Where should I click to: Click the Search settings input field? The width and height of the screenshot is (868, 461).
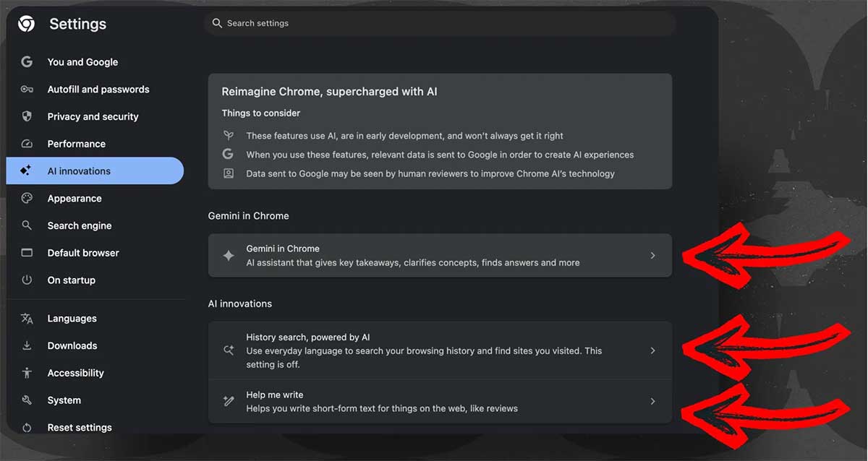tap(439, 22)
